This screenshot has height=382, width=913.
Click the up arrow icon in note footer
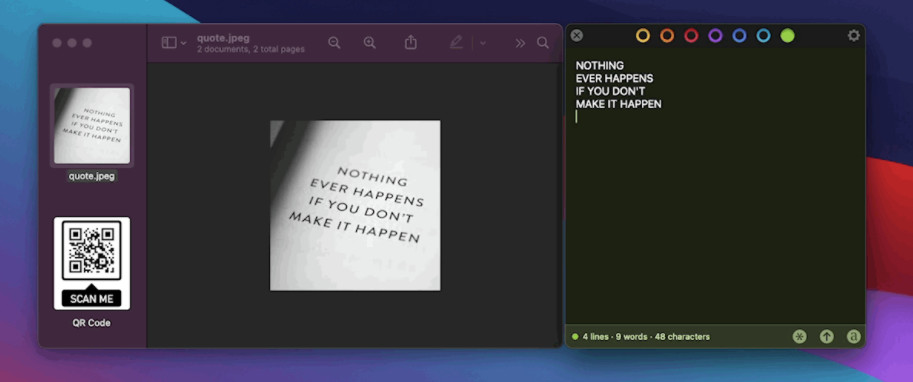pos(827,337)
